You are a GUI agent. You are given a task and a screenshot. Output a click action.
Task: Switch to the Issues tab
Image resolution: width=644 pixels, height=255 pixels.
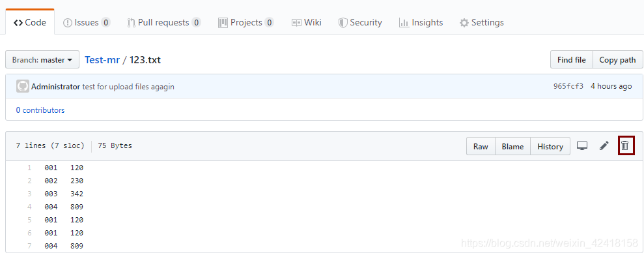(x=87, y=22)
